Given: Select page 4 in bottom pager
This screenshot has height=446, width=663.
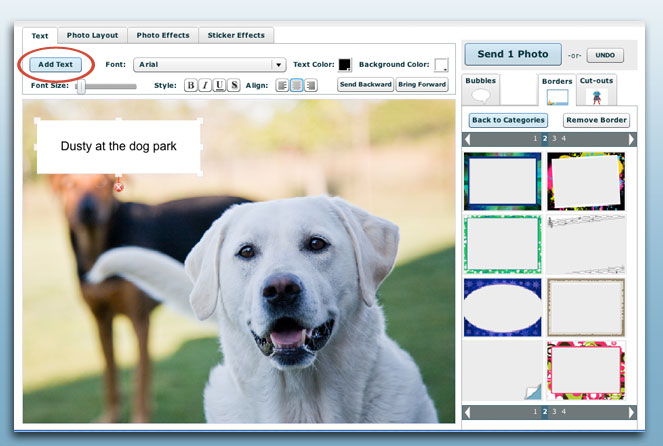Looking at the screenshot, I should (564, 411).
